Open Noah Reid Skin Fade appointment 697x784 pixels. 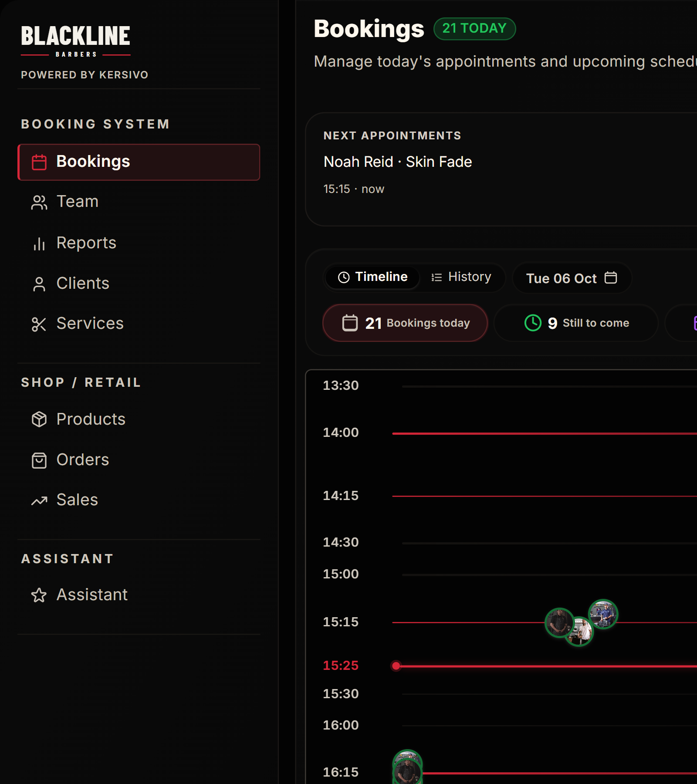click(x=398, y=162)
